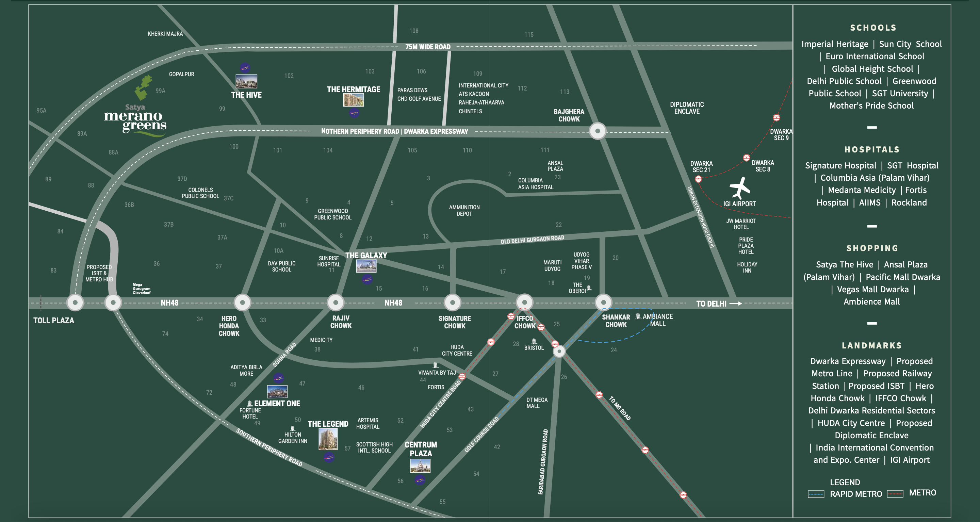The image size is (980, 522).
Task: Click the hotel icon beside Ambiance Mall
Action: point(638,316)
